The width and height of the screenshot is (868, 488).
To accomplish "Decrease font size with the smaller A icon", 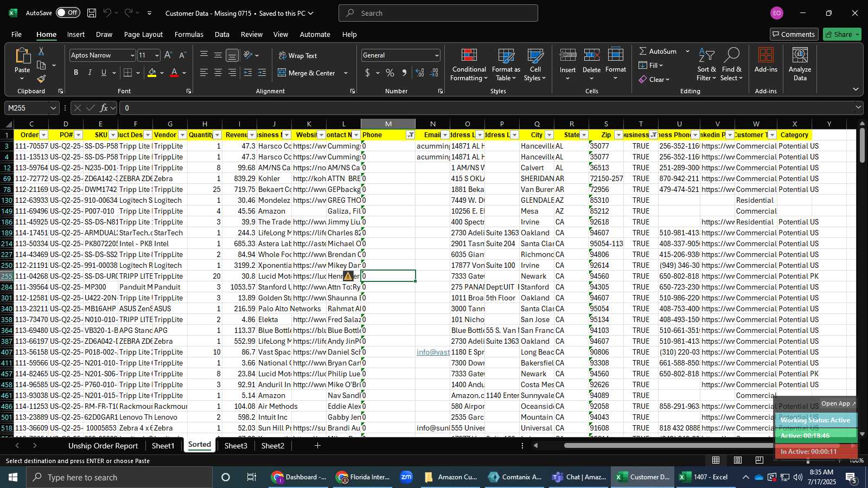I will [182, 55].
